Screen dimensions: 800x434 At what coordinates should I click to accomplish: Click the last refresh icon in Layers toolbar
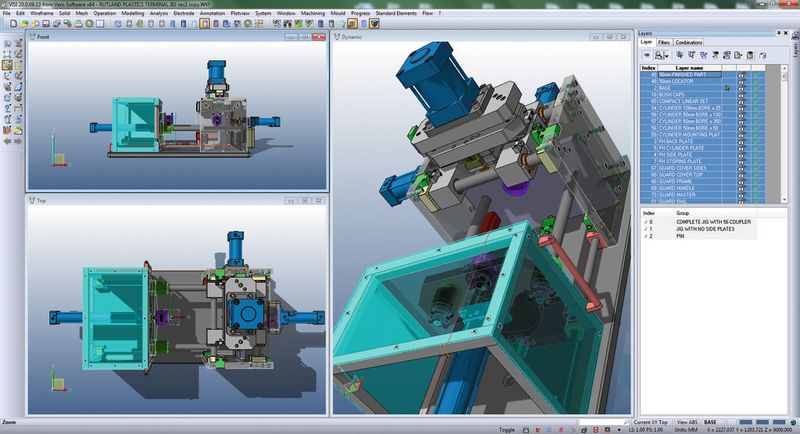(763, 55)
